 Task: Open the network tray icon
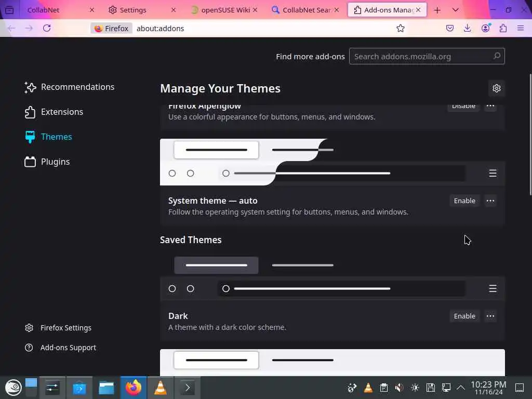point(446,388)
